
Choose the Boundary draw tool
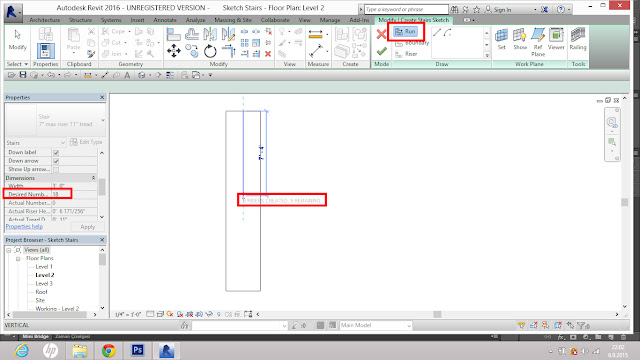tap(412, 43)
